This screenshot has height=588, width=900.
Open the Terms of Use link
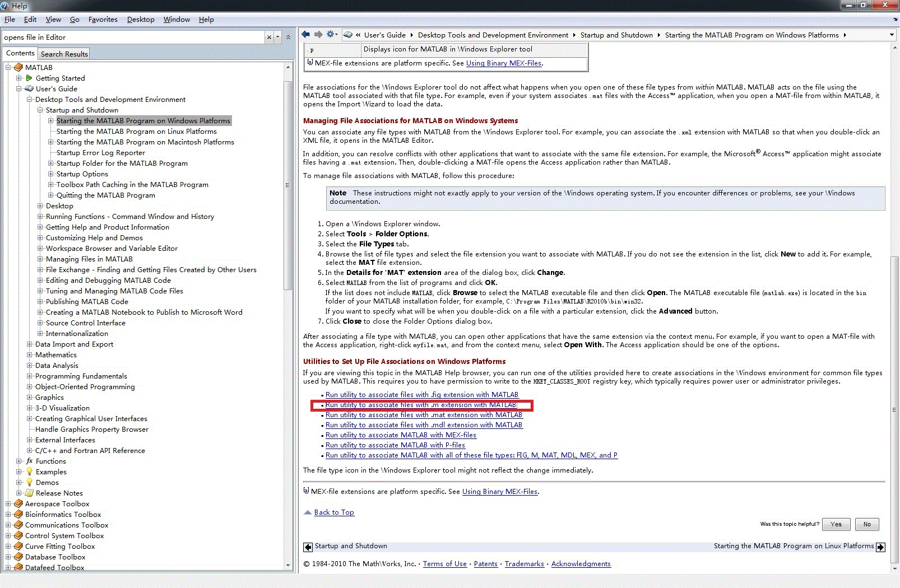445,564
